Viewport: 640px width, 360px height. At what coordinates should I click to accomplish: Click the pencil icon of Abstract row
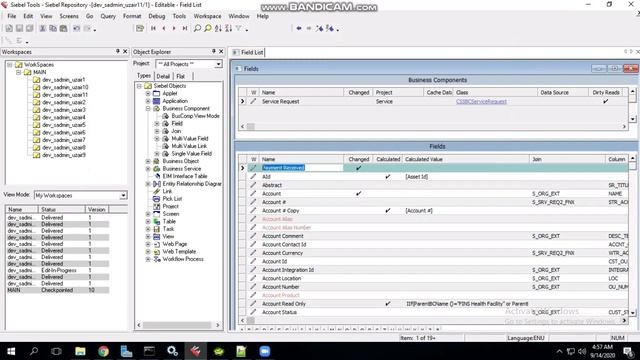253,185
